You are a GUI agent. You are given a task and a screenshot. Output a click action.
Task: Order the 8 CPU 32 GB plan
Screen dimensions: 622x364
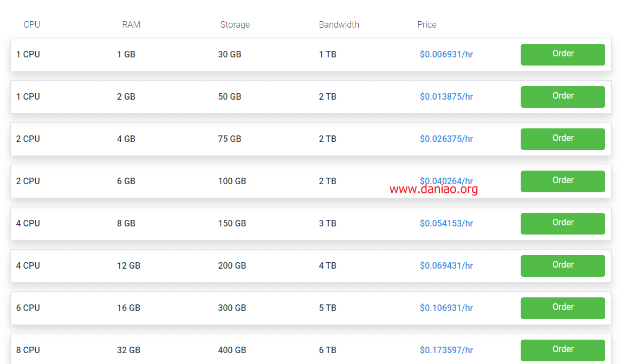click(x=562, y=350)
